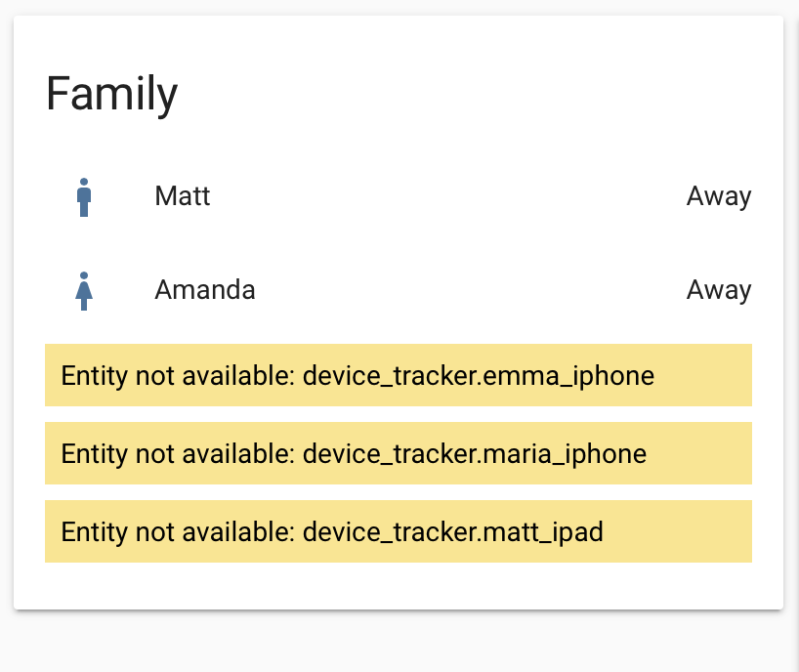799x672 pixels.
Task: Click the device_tracker.maria_iphone entity ID text
Action: coord(475,453)
